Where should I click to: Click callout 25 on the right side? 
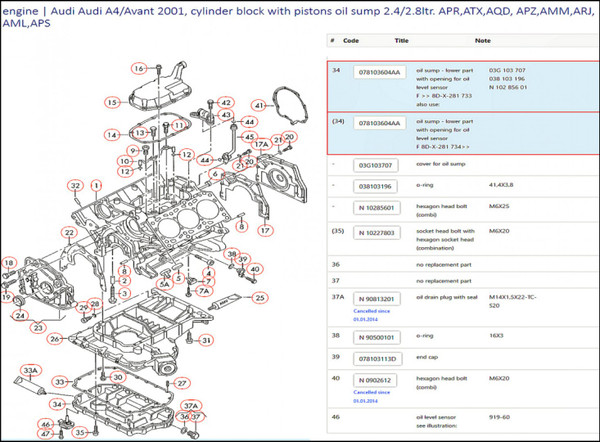click(x=259, y=297)
